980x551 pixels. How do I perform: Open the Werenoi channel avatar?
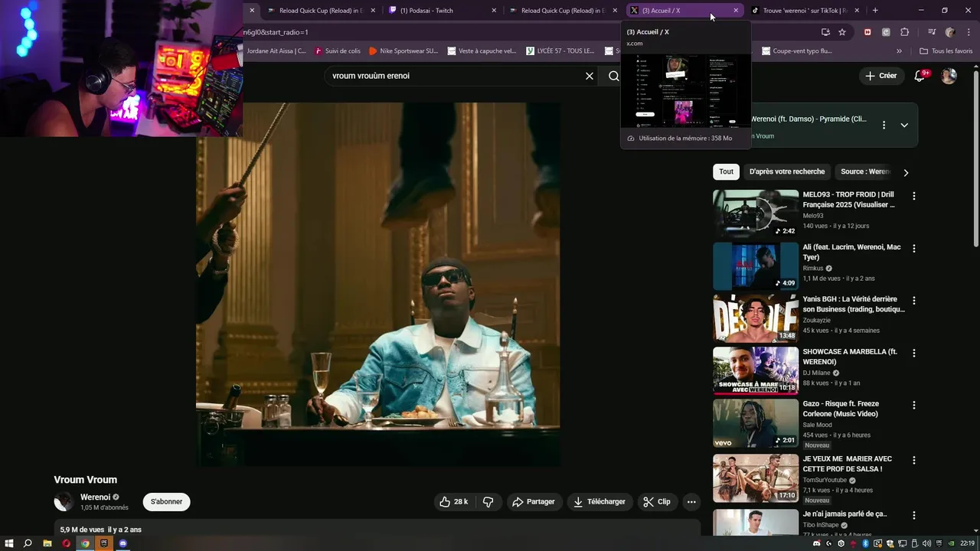pos(64,502)
